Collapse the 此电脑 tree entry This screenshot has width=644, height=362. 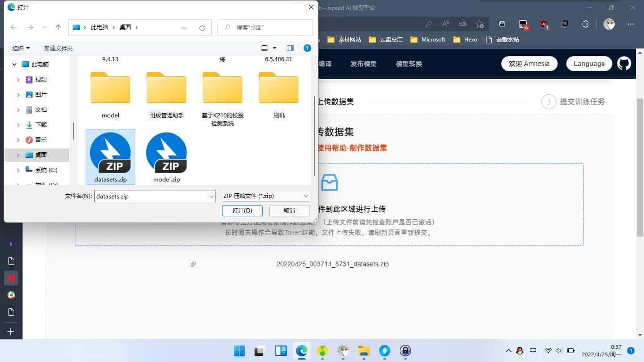pyautogui.click(x=14, y=64)
